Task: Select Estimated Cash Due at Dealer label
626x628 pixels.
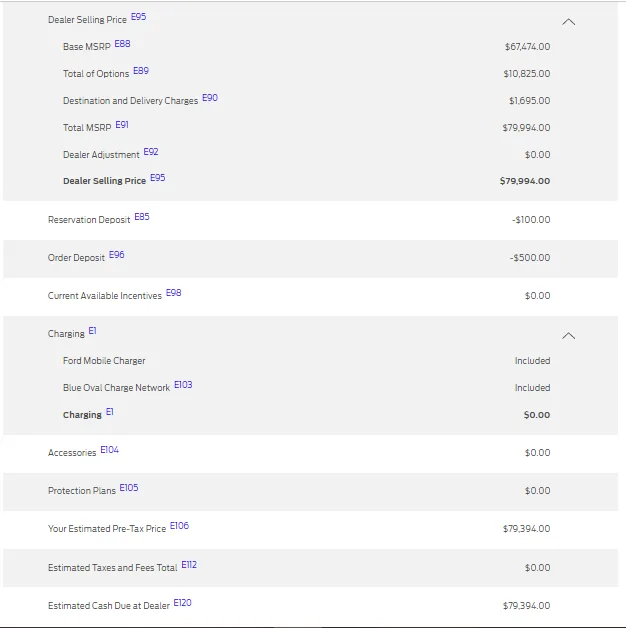Action: click(109, 606)
